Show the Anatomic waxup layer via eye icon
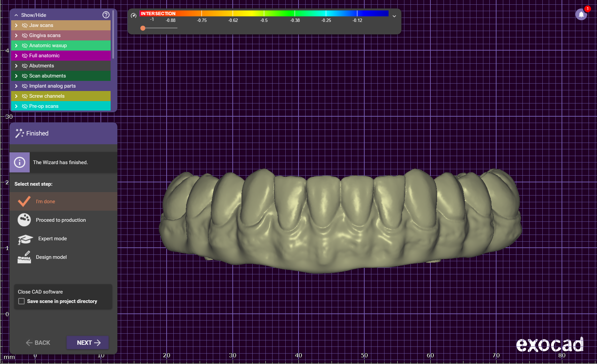 pyautogui.click(x=25, y=45)
